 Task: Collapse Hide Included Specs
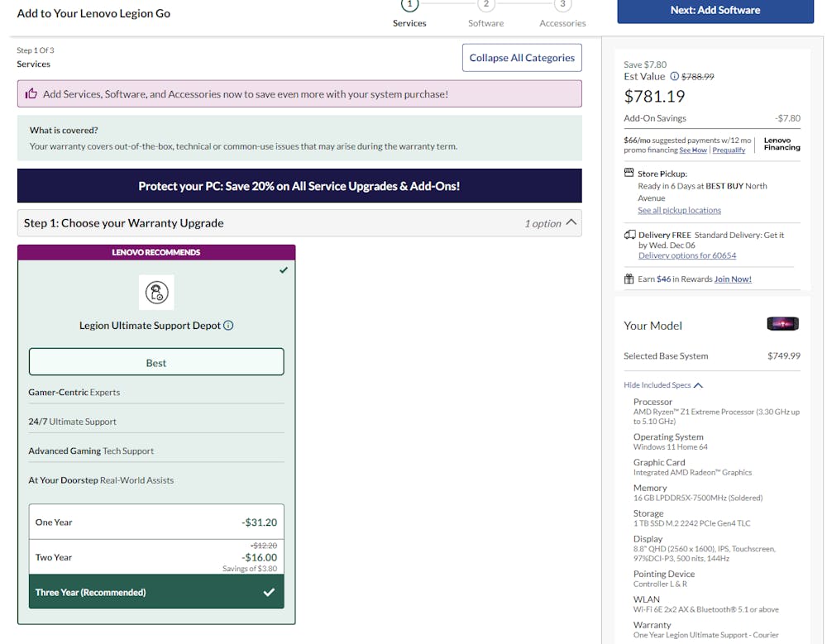[x=663, y=385]
